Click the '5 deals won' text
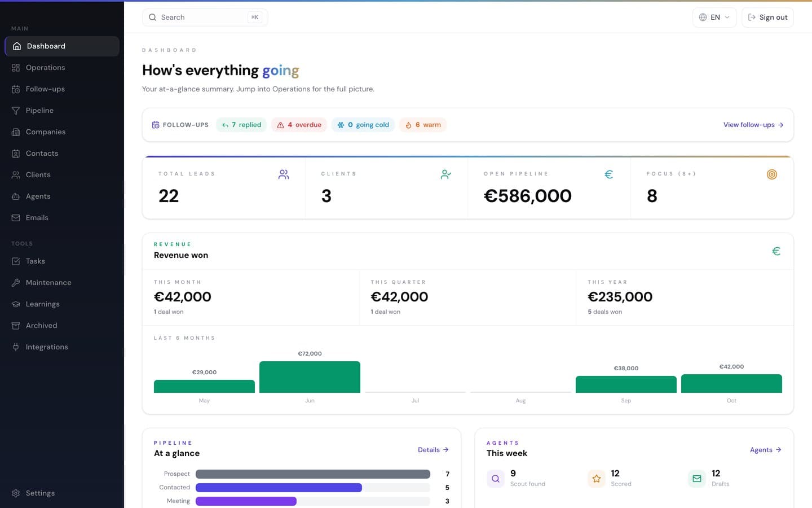Screen dimensions: 812x508 point(605,312)
